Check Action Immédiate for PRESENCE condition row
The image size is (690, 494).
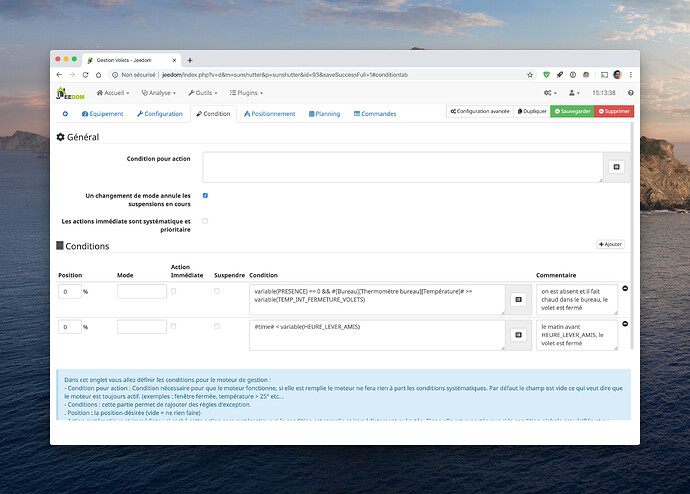173,291
